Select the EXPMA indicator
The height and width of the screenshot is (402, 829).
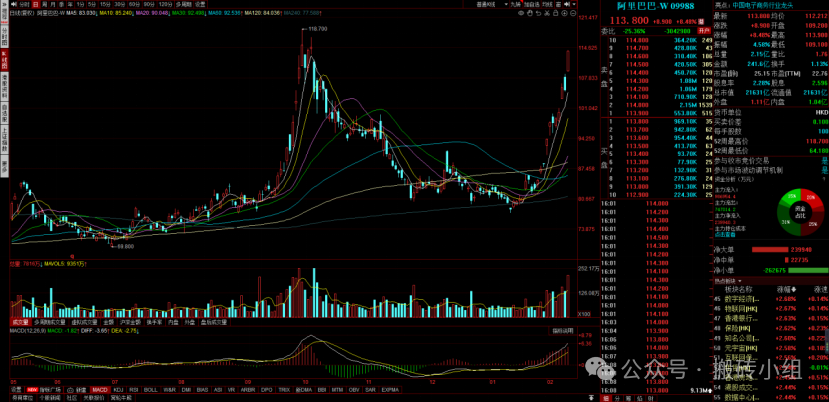pos(392,389)
